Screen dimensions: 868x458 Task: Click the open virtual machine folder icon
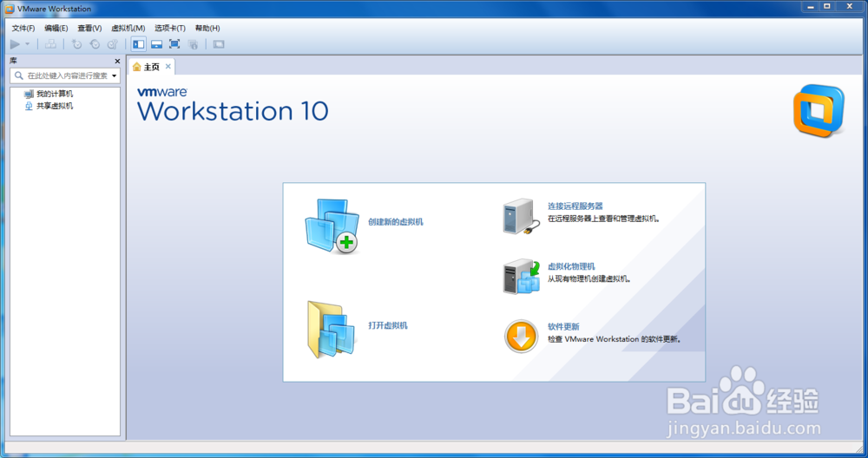332,329
